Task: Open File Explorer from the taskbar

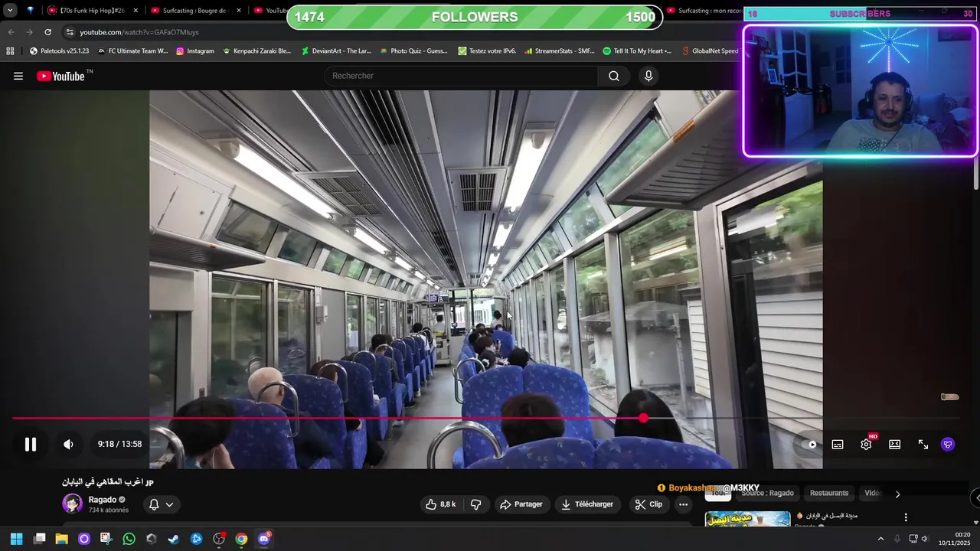Action: pyautogui.click(x=61, y=539)
